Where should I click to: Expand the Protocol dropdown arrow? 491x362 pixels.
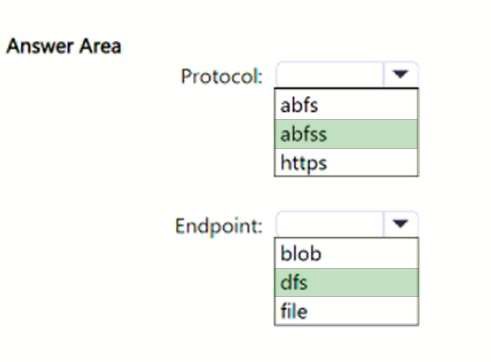pos(400,74)
